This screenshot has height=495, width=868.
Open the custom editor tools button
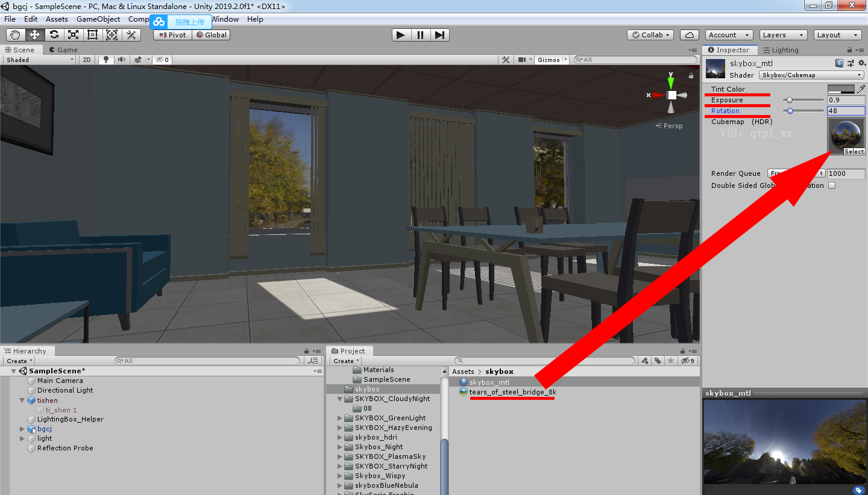(131, 35)
